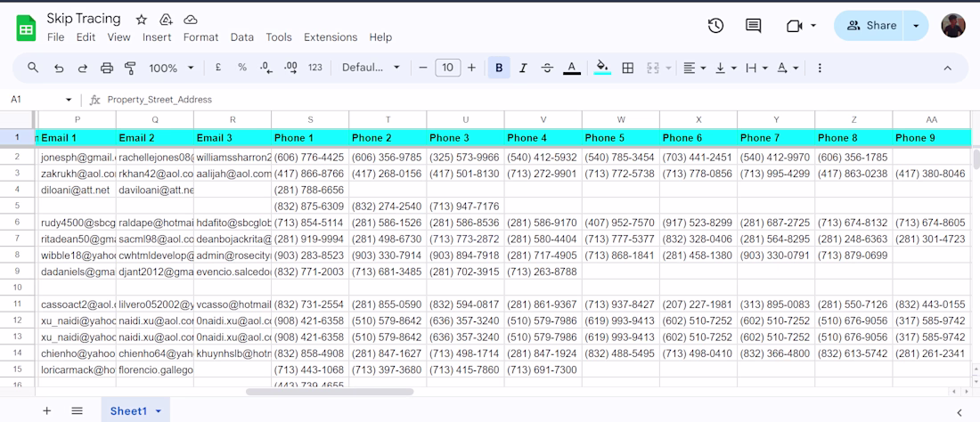This screenshot has height=422, width=980.
Task: Click the move to folder icon
Action: [167, 20]
